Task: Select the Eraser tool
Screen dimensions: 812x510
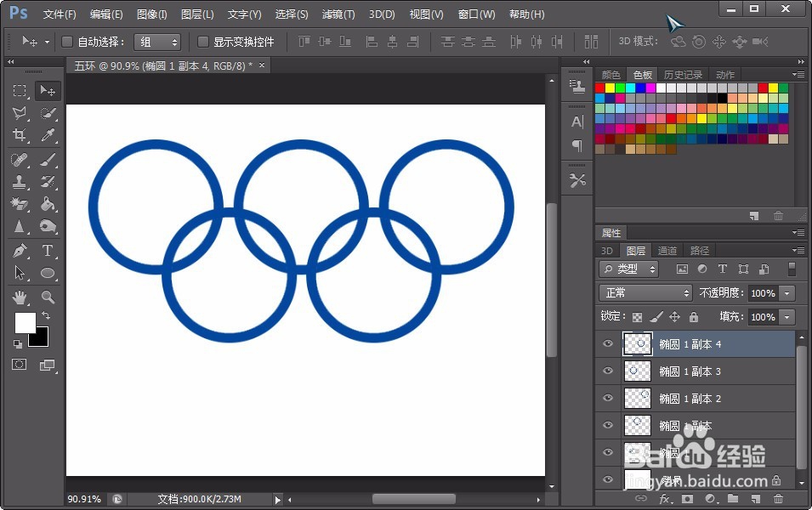Action: [x=20, y=204]
